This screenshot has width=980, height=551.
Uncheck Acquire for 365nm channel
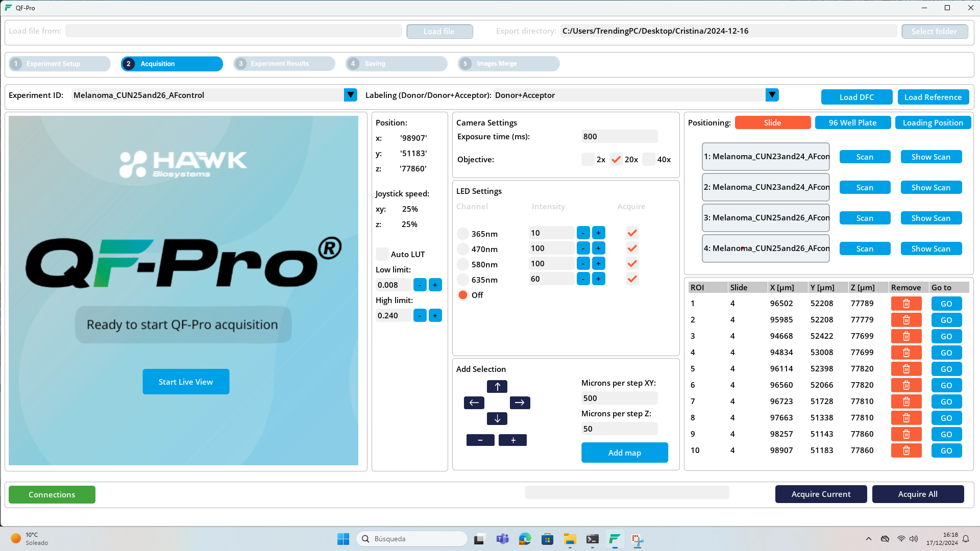[632, 233]
